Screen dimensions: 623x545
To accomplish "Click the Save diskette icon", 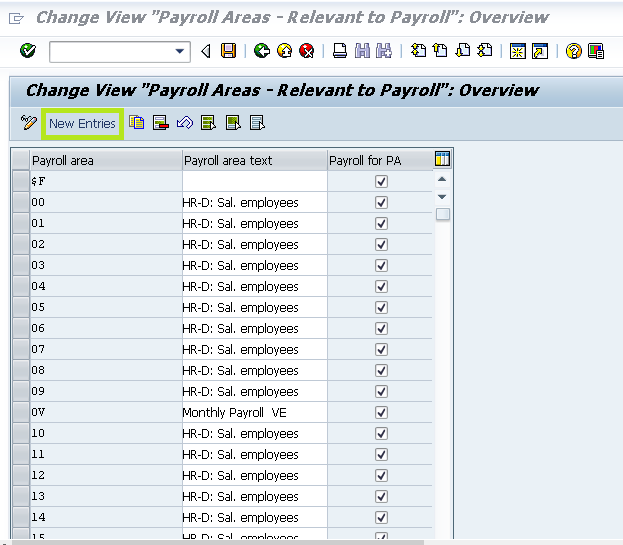I will [228, 51].
